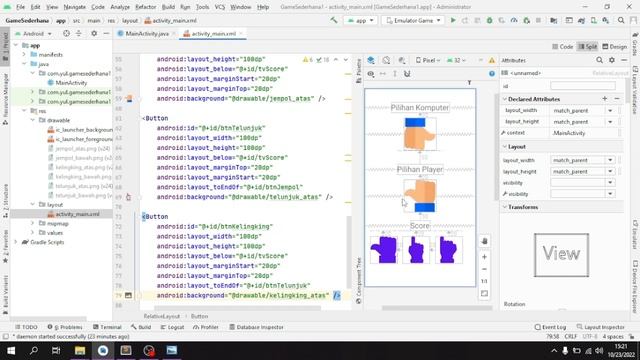Open the Database Inspector tool window
The width and height of the screenshot is (640, 360).
[256, 327]
